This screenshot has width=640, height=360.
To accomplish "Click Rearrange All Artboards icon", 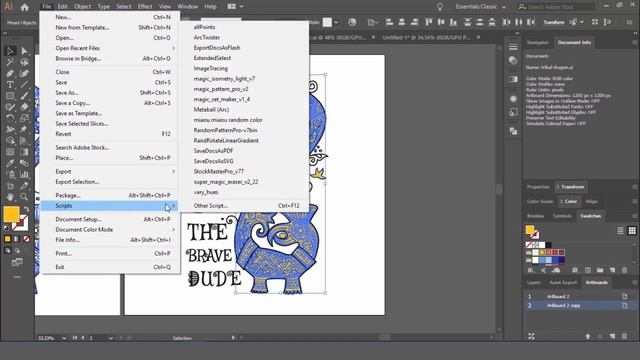I will click(531, 336).
